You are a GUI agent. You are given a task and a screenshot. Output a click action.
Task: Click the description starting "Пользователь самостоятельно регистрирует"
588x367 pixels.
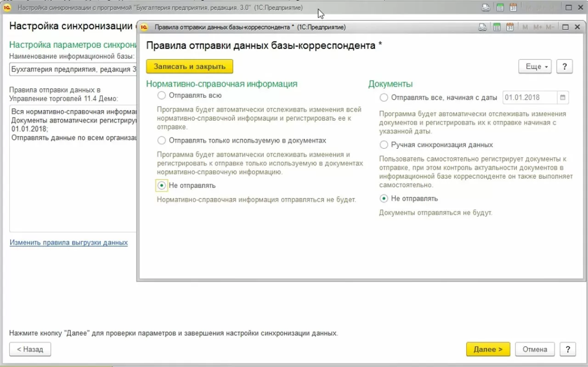(x=476, y=172)
